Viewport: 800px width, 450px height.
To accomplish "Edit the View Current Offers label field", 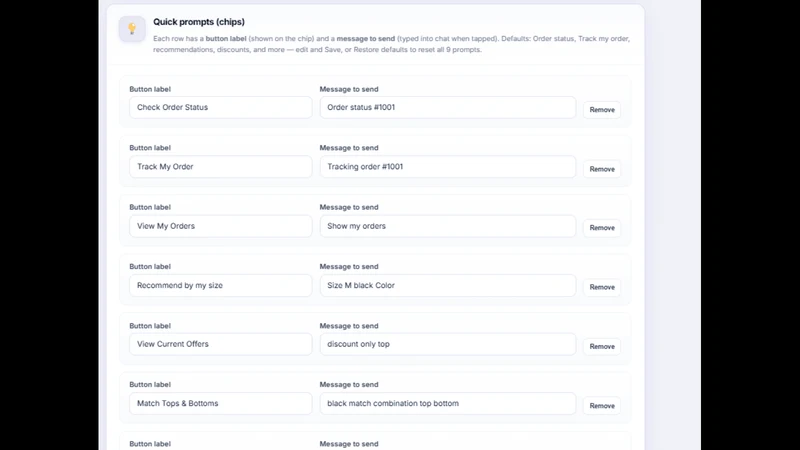I will point(220,344).
